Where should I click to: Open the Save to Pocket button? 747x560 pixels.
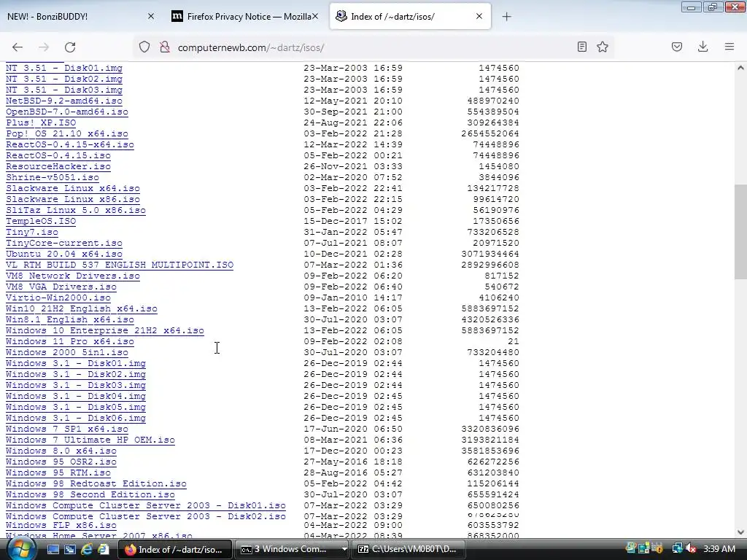[677, 47]
